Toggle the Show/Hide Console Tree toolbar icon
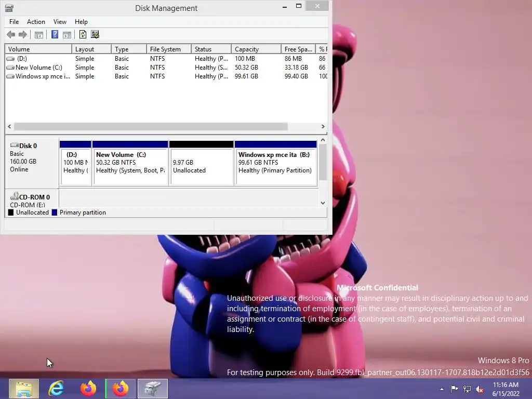This screenshot has width=532, height=399. (x=38, y=35)
